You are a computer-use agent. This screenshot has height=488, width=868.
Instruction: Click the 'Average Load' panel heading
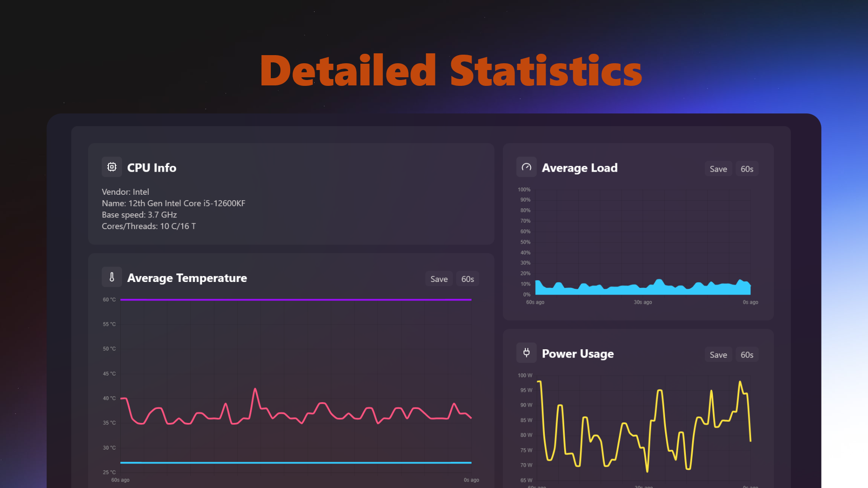[580, 168]
